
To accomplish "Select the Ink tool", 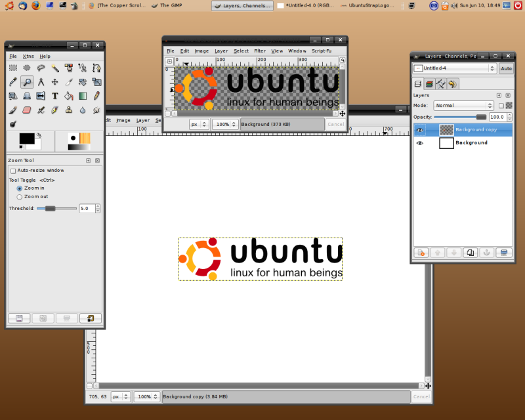I will tap(55, 110).
